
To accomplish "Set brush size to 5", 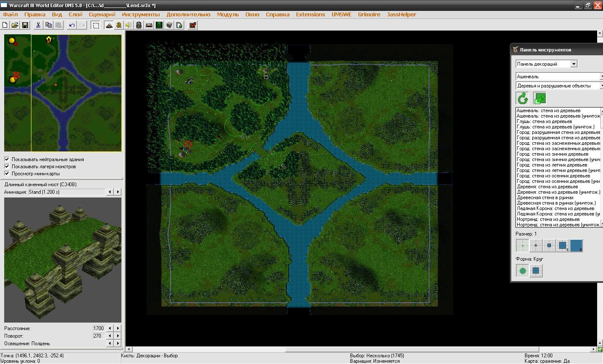I will (x=562, y=246).
